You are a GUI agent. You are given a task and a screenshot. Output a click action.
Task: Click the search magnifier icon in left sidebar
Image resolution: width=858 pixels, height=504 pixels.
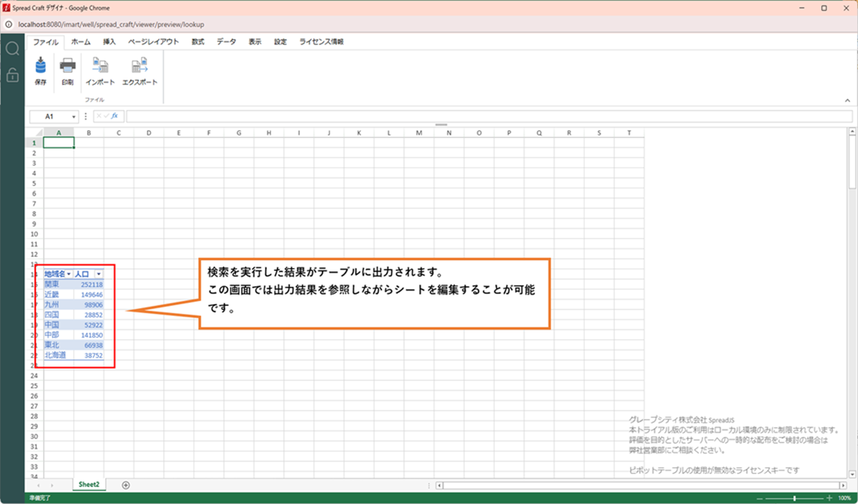point(12,49)
